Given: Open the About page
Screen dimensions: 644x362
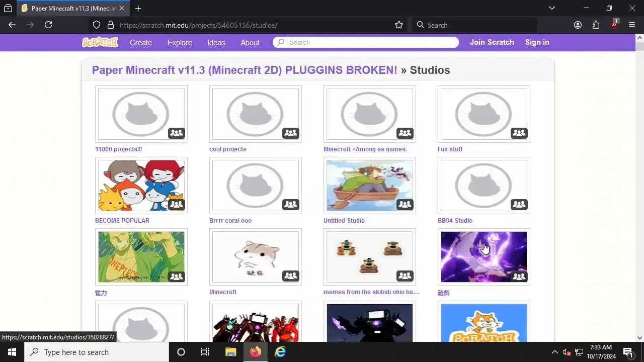Looking at the screenshot, I should [x=250, y=43].
